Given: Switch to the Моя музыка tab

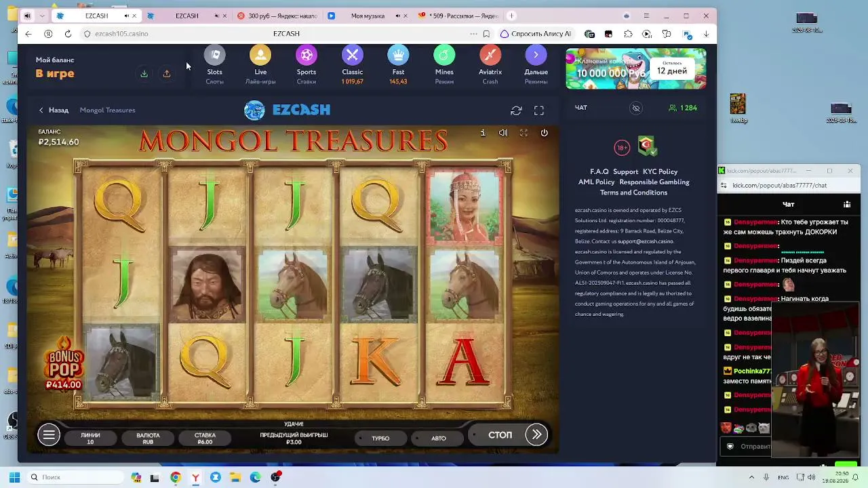Looking at the screenshot, I should tap(368, 16).
